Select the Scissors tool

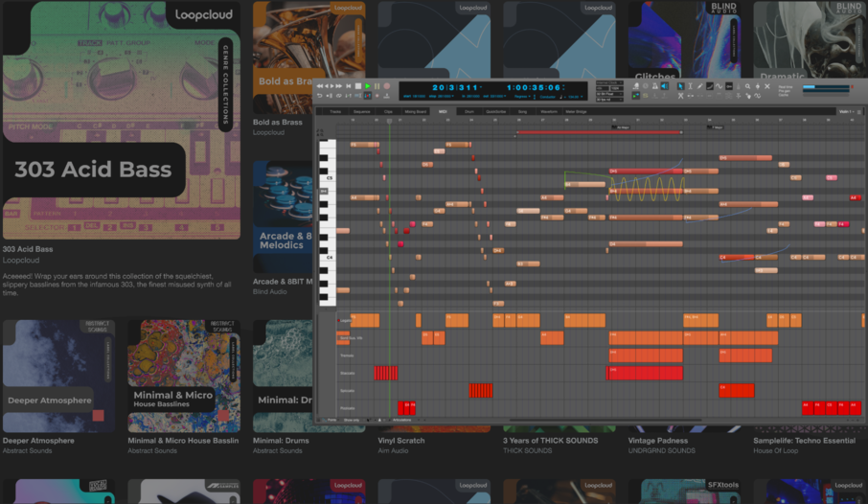[680, 96]
